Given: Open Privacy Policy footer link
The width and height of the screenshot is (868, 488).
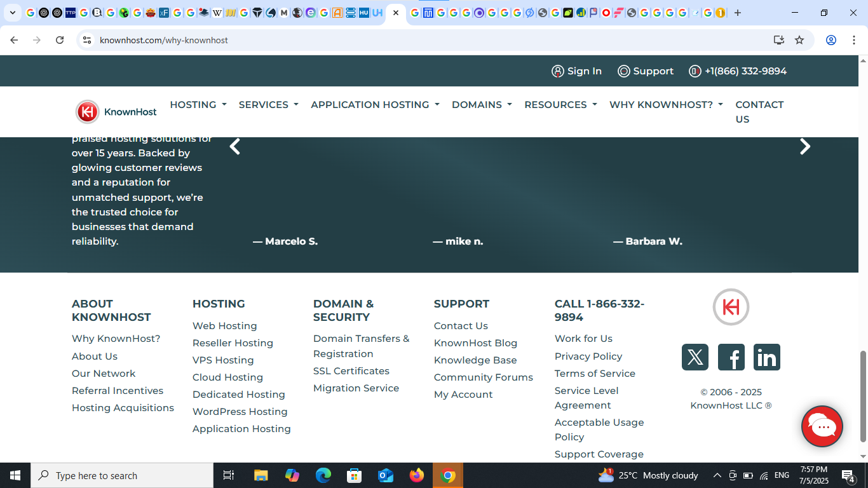Looking at the screenshot, I should click(588, 356).
